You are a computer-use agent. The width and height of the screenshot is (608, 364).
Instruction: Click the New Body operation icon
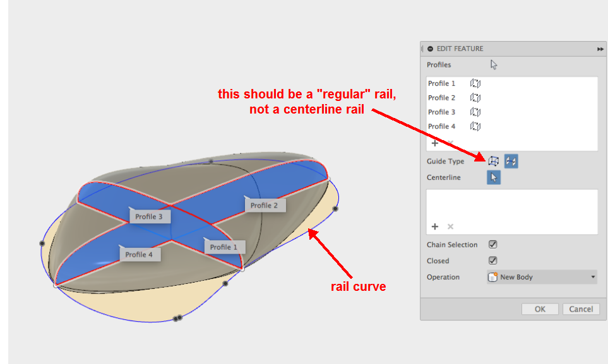[492, 276]
